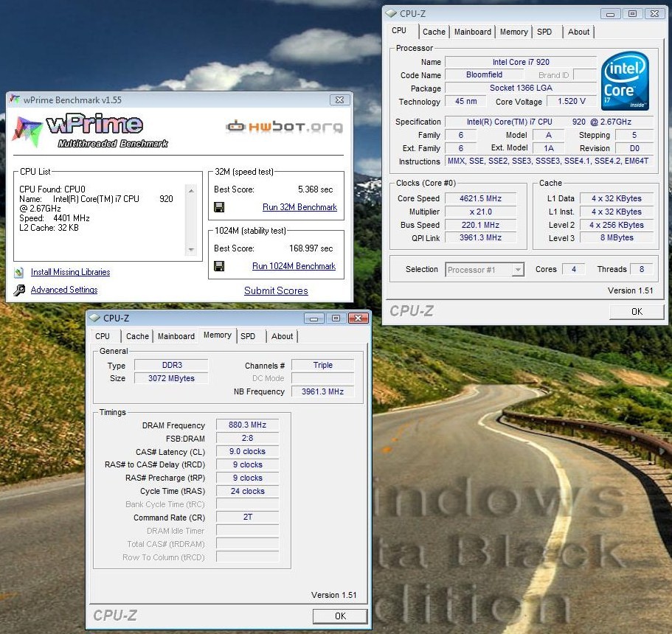Click the Core Speed 4621.5 MHz value

tap(480, 198)
